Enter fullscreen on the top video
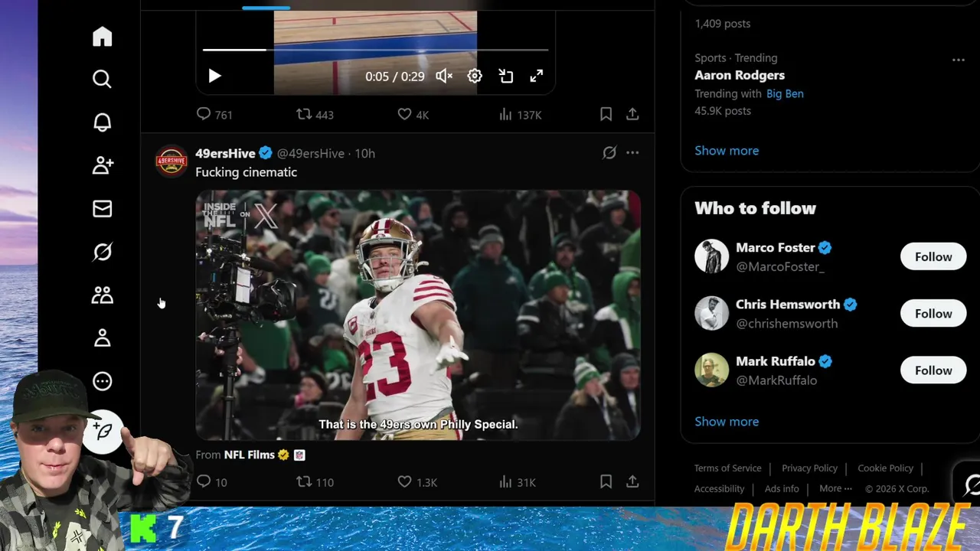Screen dimensions: 980x551 pyautogui.click(x=537, y=76)
